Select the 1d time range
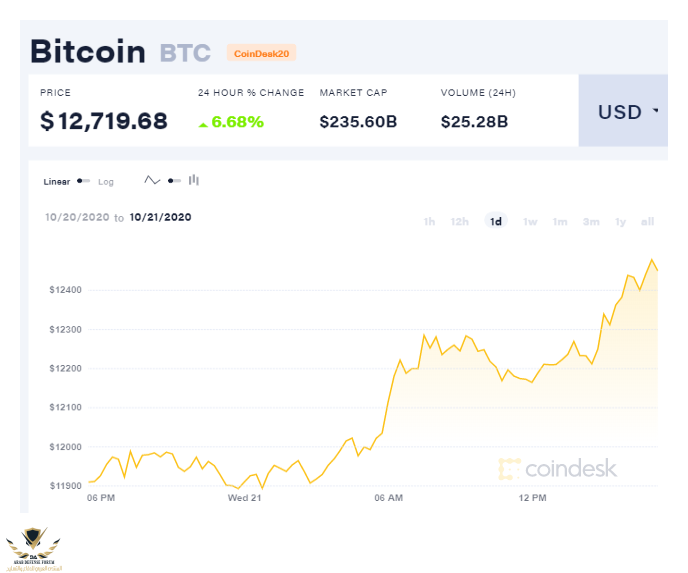This screenshot has width=688, height=573. [x=496, y=221]
